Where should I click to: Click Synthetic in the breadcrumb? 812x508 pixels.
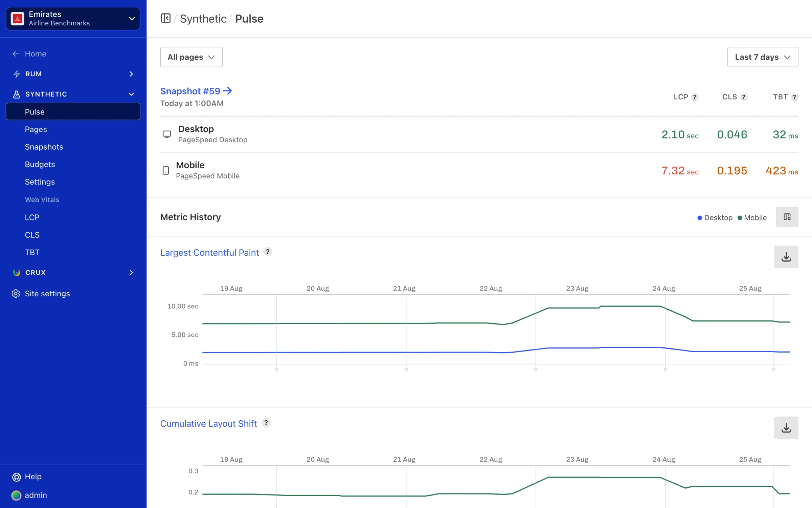(203, 19)
